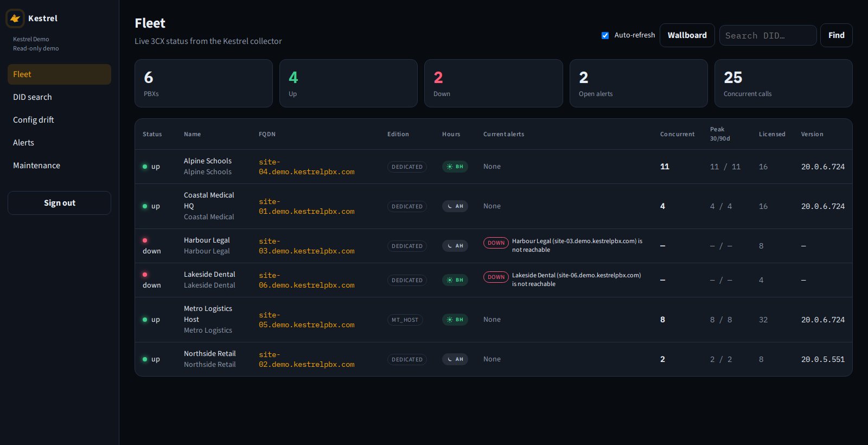Viewport: 868px width, 445px height.
Task: Click the BH hours badge for Lakeside Dental
Action: pyautogui.click(x=455, y=280)
